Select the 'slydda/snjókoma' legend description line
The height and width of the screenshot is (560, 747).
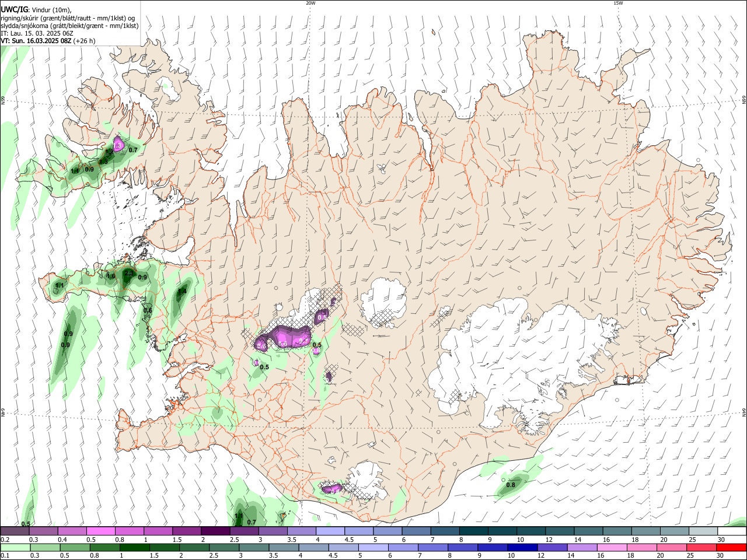point(69,26)
